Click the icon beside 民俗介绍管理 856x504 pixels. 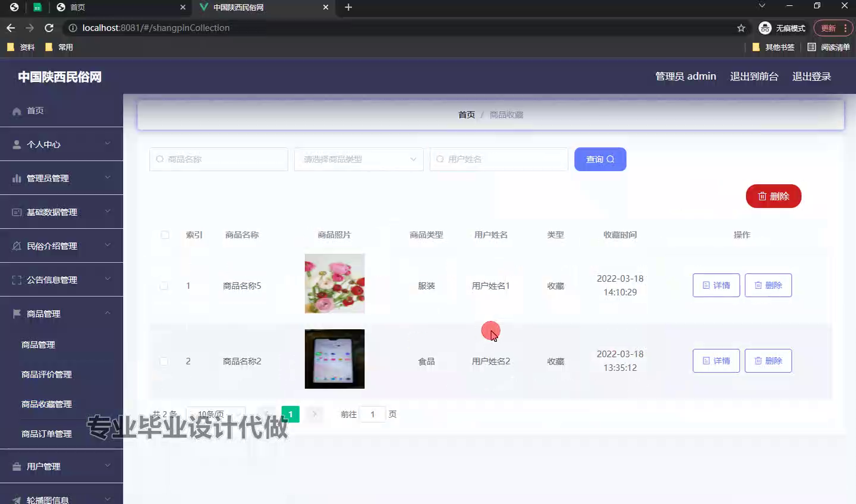click(17, 246)
